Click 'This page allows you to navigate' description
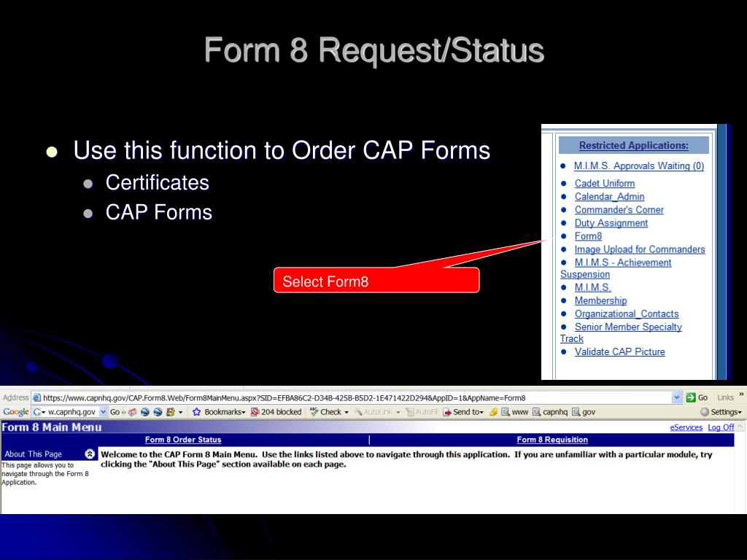 pos(45,473)
